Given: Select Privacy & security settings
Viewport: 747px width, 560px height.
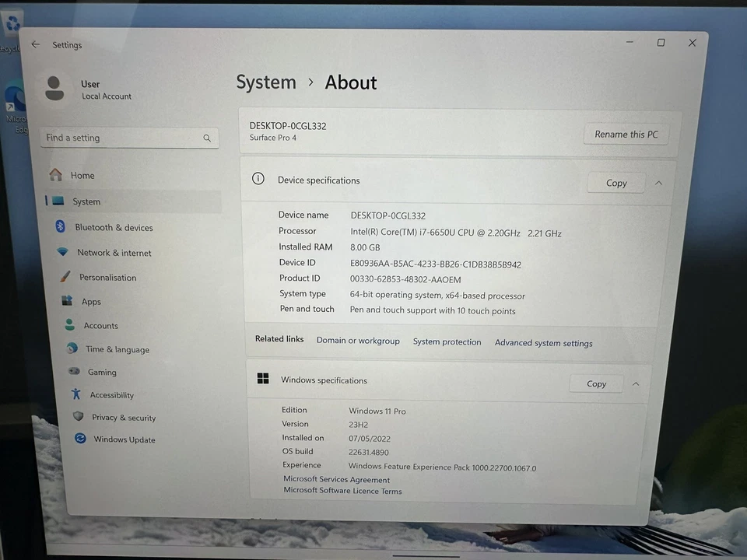Looking at the screenshot, I should coord(124,418).
